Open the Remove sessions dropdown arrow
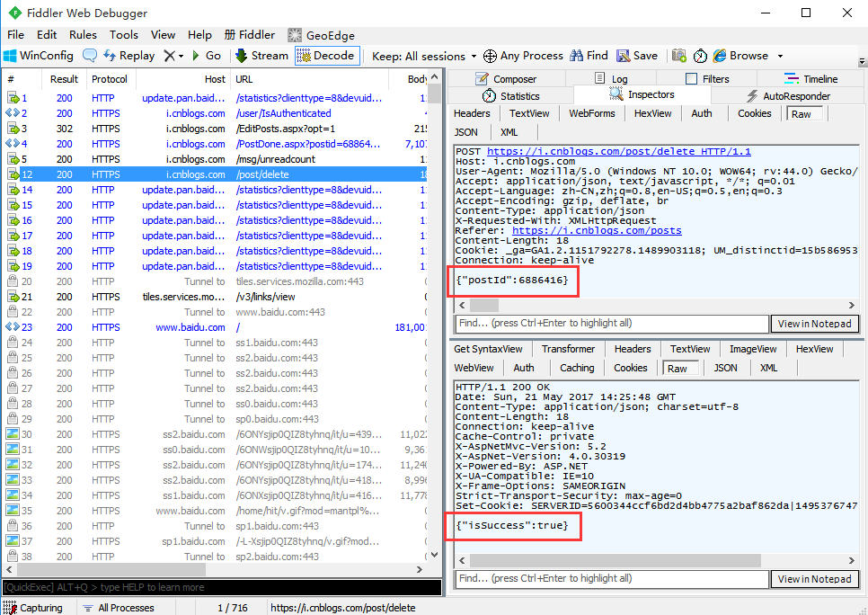 click(x=181, y=56)
